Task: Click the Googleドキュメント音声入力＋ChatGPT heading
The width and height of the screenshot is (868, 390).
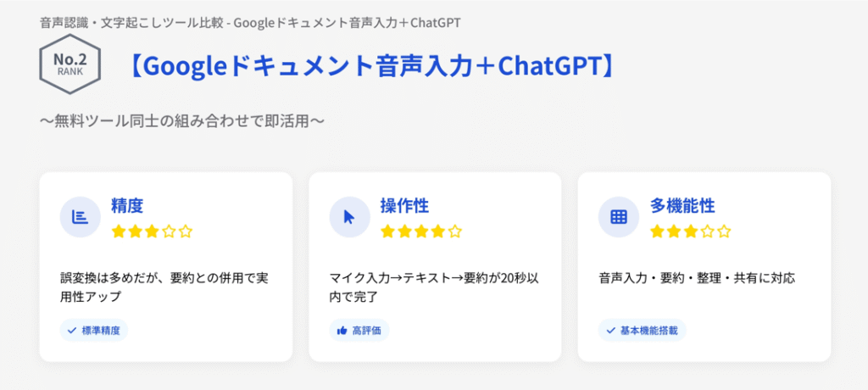Action: click(370, 67)
